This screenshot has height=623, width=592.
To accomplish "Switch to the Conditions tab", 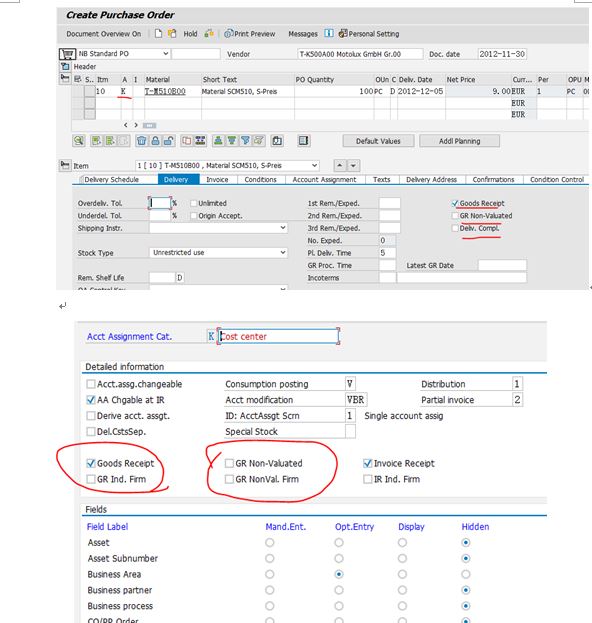I will pyautogui.click(x=261, y=180).
